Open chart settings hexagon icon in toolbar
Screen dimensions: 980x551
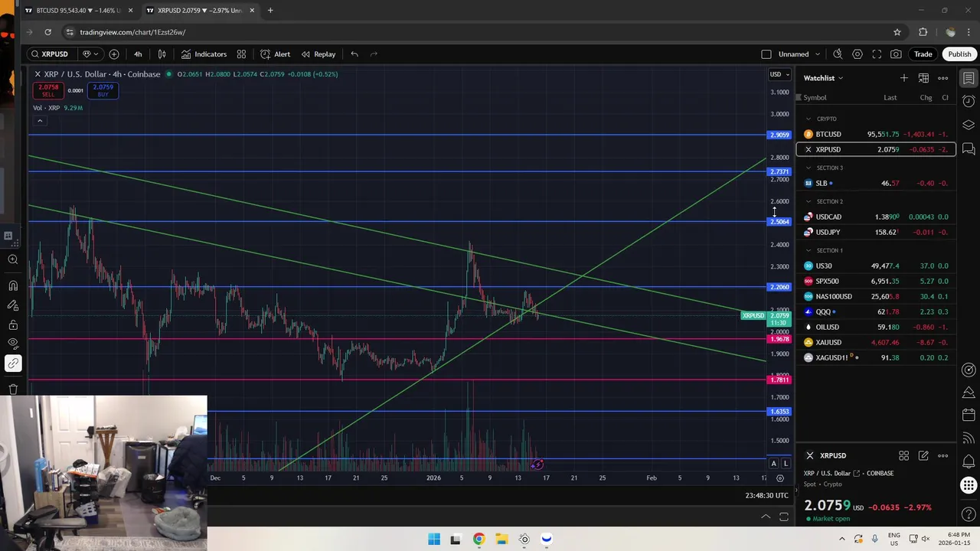857,54
